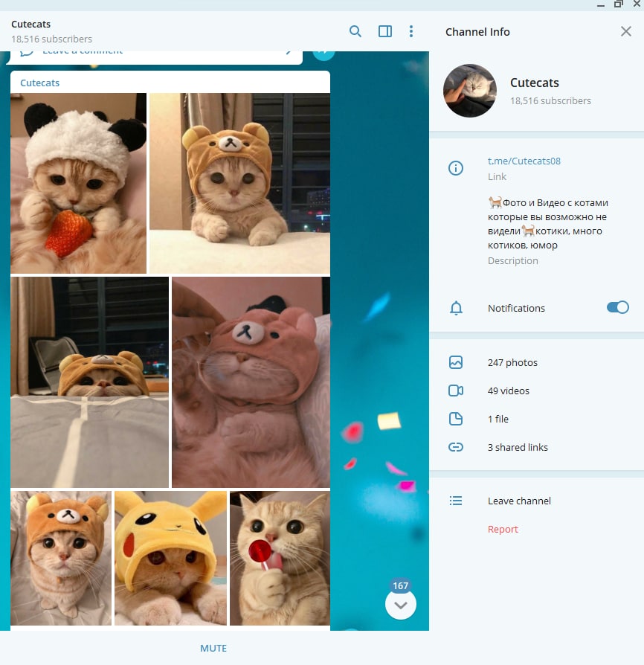Click the 167 unread messages badge
This screenshot has width=644, height=665.
tap(400, 585)
